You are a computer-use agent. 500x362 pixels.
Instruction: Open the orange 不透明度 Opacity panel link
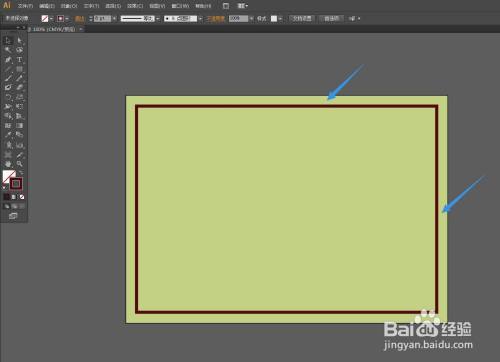[x=216, y=19]
